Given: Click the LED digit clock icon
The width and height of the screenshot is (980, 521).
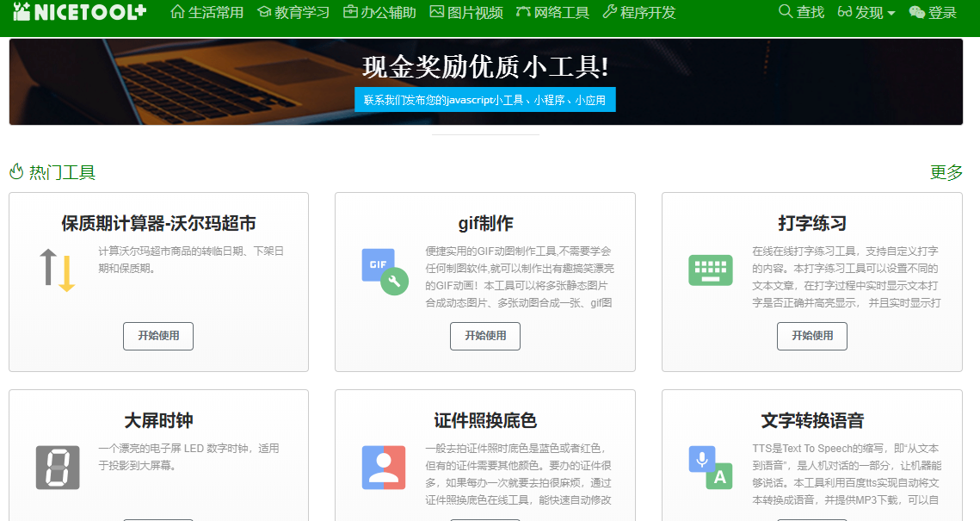Looking at the screenshot, I should 58,468.
